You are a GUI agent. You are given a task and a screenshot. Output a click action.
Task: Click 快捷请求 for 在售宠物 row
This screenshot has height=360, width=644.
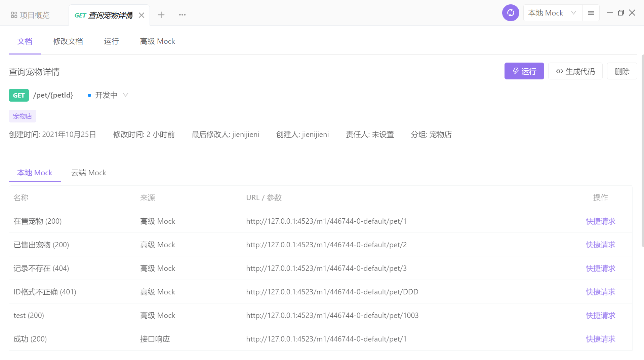[x=600, y=221]
